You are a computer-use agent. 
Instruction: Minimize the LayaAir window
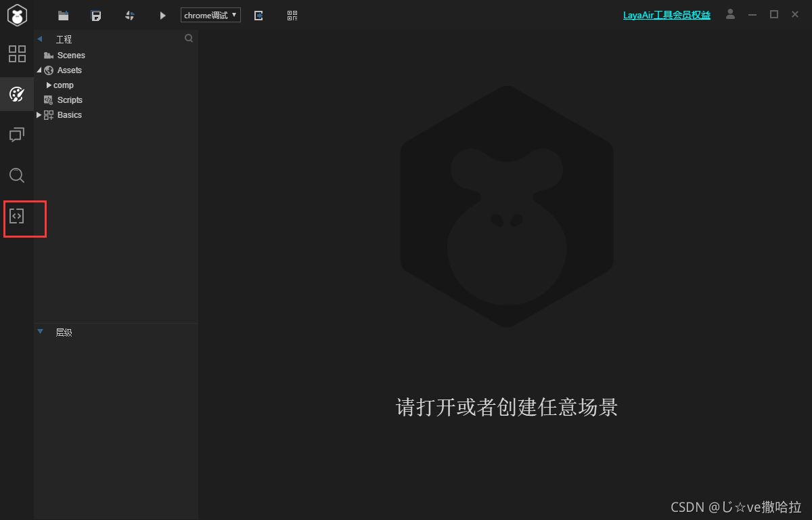click(x=752, y=14)
